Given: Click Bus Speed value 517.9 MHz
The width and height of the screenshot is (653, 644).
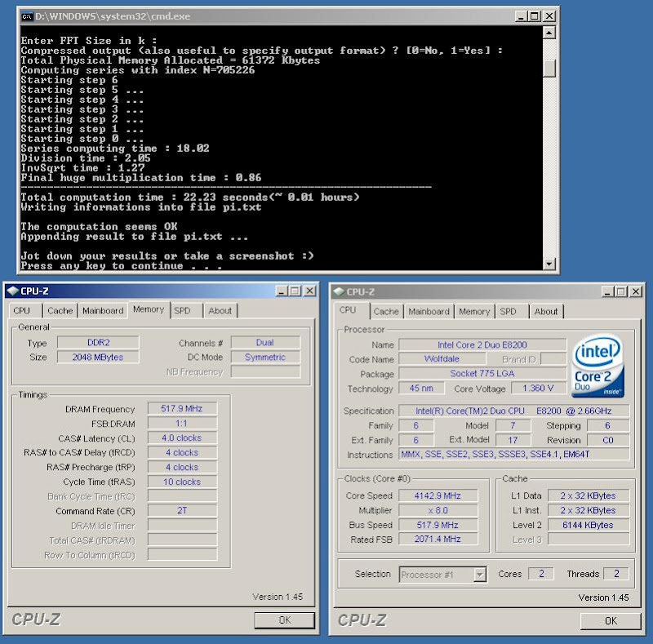Looking at the screenshot, I should (x=438, y=525).
